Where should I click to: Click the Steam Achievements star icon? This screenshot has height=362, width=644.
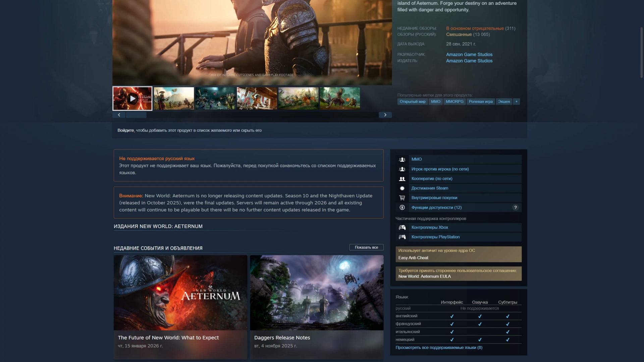(x=402, y=188)
